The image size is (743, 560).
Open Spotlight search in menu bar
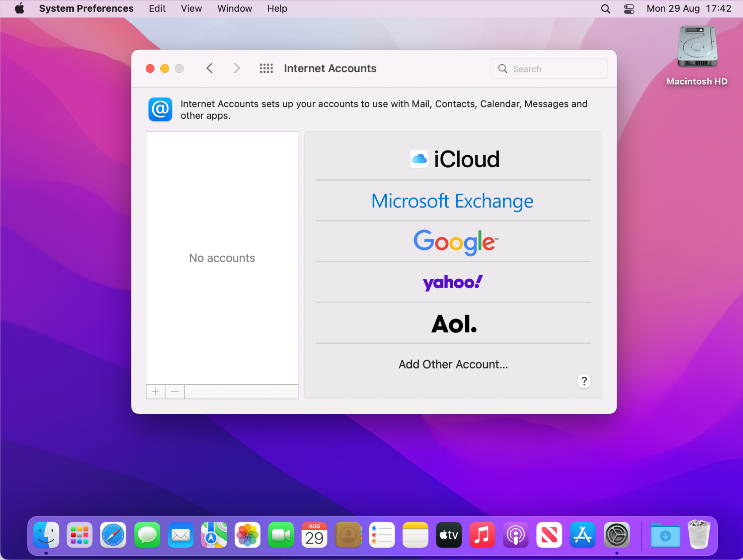coord(605,8)
